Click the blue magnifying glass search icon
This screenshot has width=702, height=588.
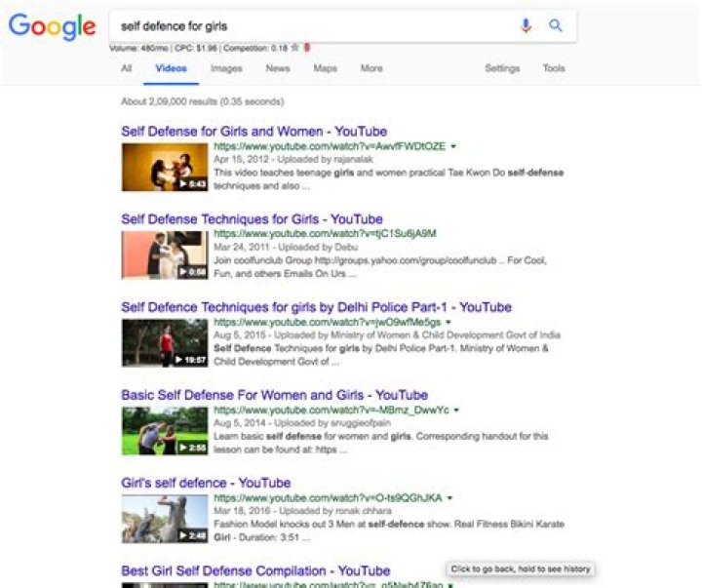556,25
